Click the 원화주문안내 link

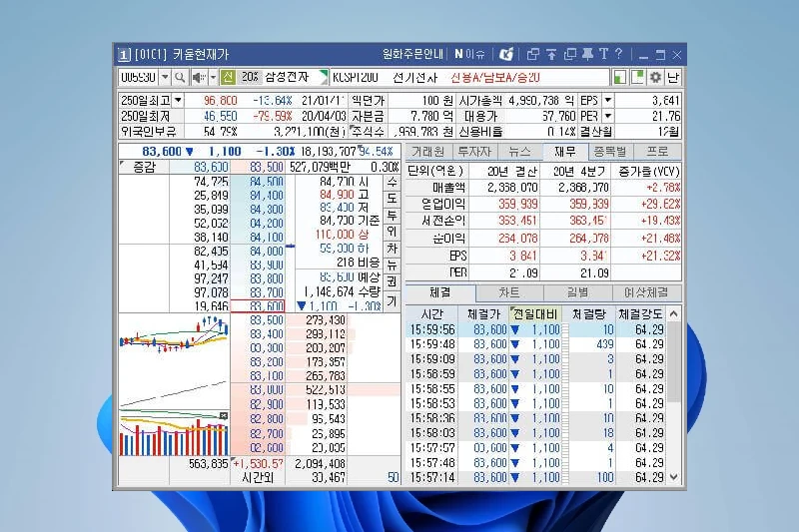tap(412, 54)
